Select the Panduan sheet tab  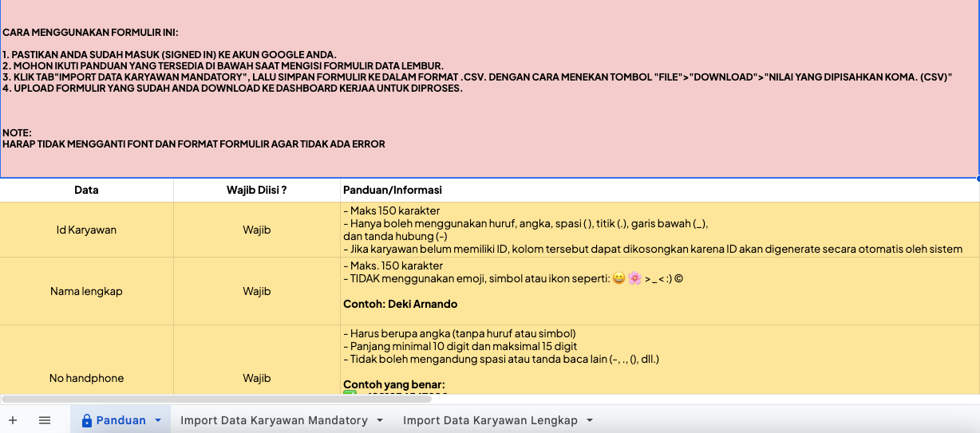point(121,420)
